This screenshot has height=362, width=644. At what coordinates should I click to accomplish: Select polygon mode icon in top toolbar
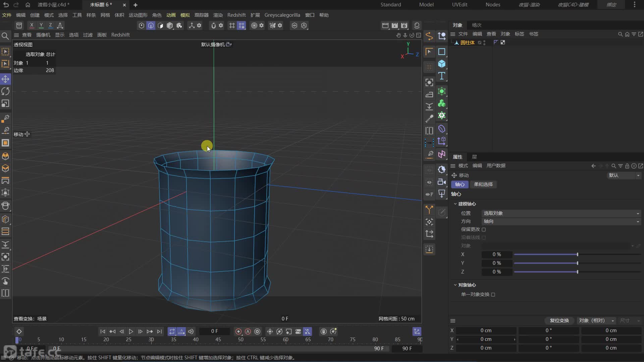point(160,25)
